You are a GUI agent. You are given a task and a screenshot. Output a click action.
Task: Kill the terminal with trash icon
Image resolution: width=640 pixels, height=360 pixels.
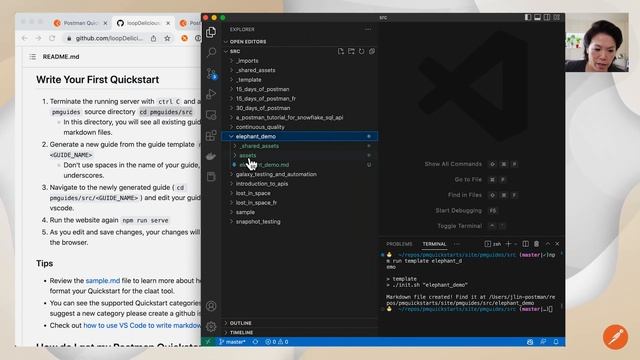[536, 244]
